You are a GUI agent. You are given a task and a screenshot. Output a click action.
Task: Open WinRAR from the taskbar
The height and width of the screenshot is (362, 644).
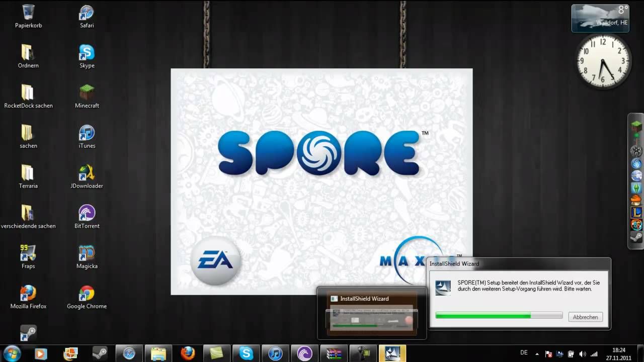coord(334,353)
